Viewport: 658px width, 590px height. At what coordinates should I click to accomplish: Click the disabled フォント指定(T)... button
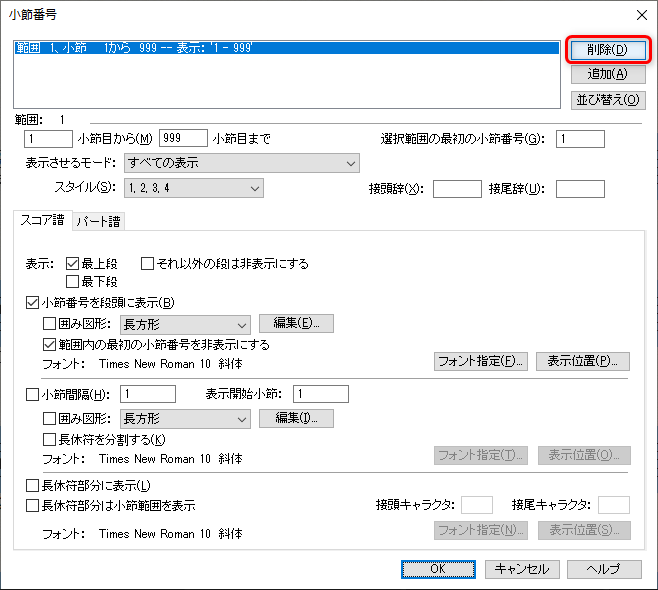click(x=481, y=455)
